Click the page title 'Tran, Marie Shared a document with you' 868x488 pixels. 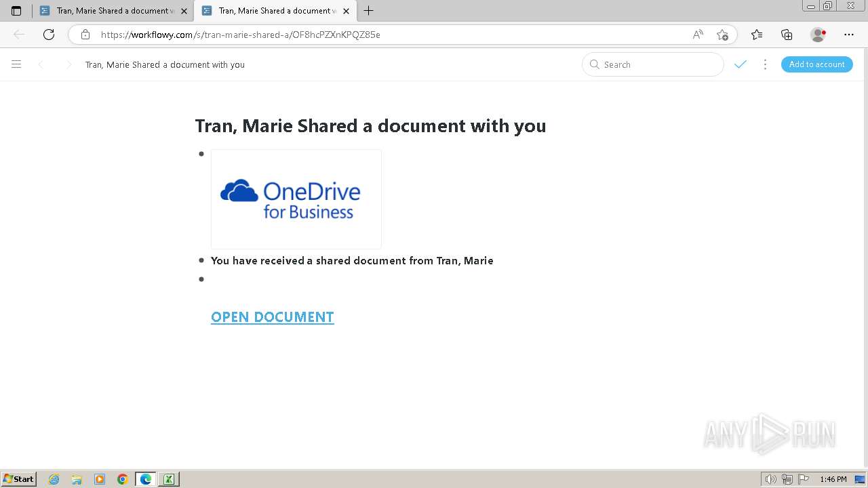[370, 125]
